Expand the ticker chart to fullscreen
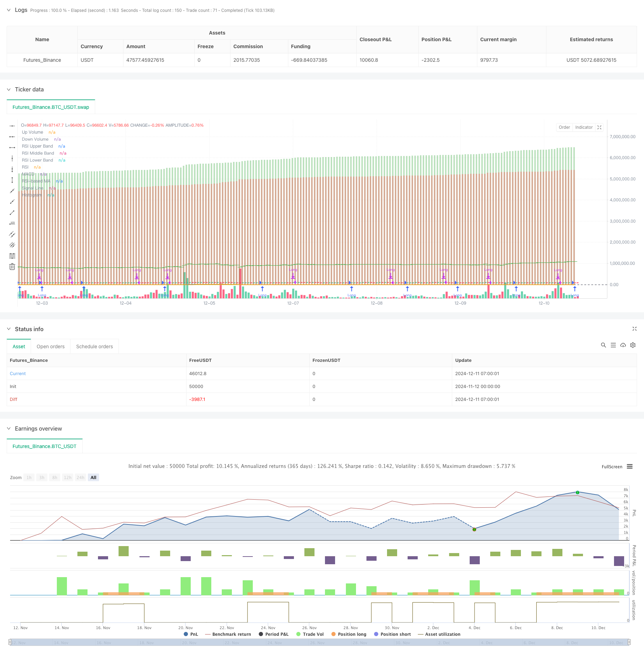The image size is (644, 656). 599,127
